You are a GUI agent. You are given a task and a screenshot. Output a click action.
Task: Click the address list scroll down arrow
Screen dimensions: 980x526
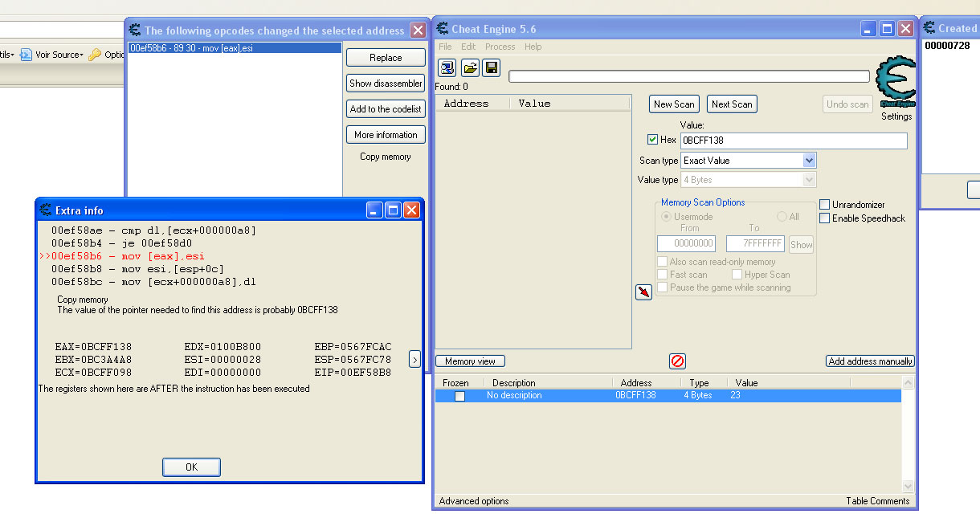908,487
